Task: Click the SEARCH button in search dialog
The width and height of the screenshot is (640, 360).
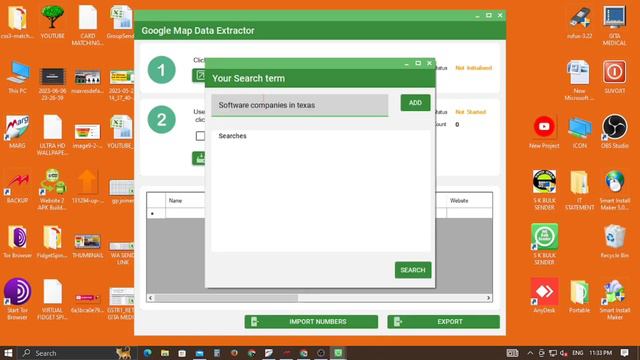Action: coord(413,270)
